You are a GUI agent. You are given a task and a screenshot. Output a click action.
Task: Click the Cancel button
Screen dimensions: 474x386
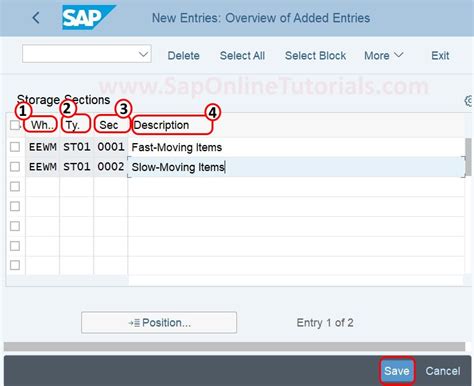coord(443,371)
